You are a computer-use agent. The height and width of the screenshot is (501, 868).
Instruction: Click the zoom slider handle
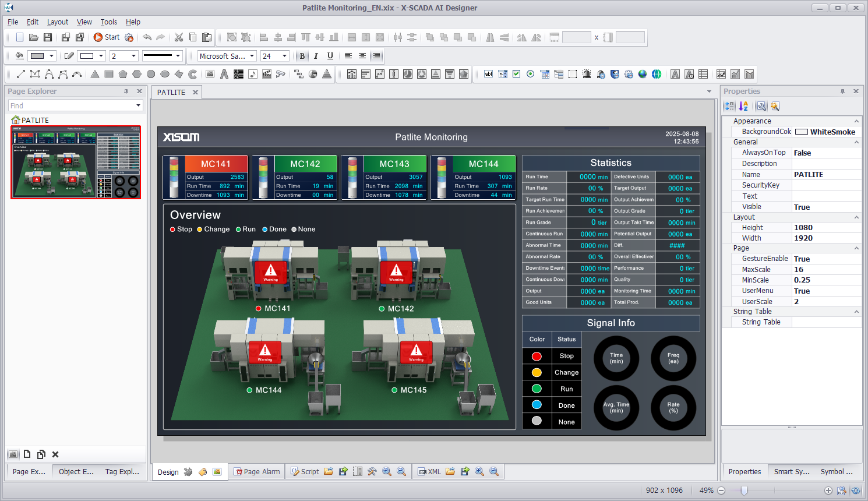pos(744,491)
